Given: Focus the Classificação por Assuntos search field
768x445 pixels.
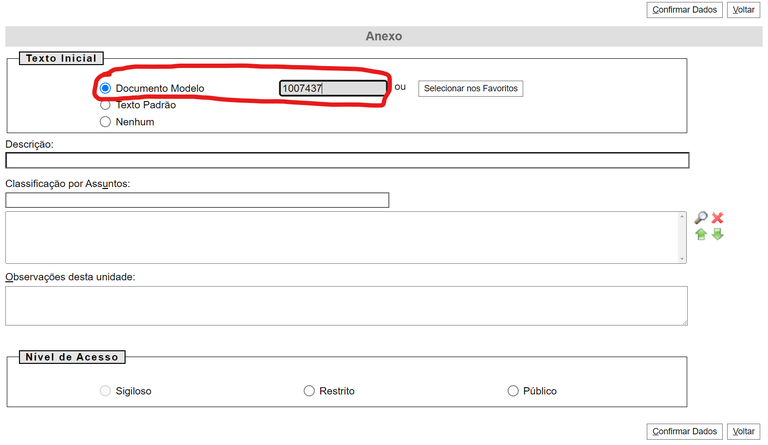Looking at the screenshot, I should 197,200.
